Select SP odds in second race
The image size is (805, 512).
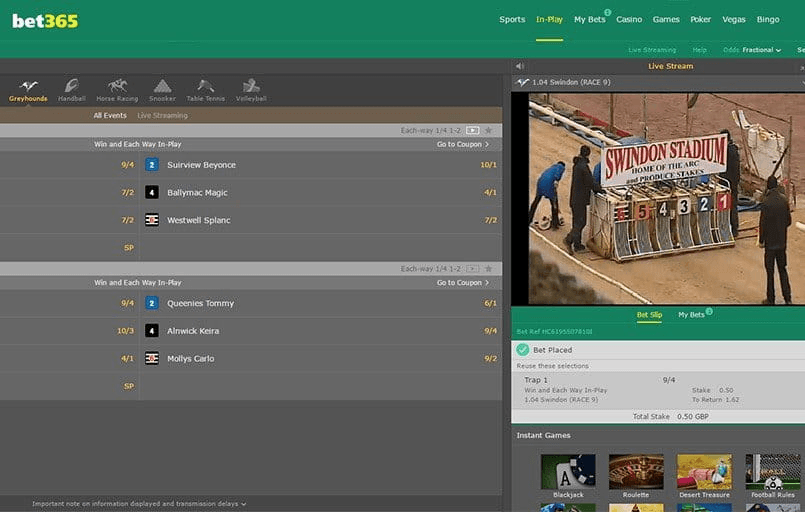pyautogui.click(x=129, y=386)
